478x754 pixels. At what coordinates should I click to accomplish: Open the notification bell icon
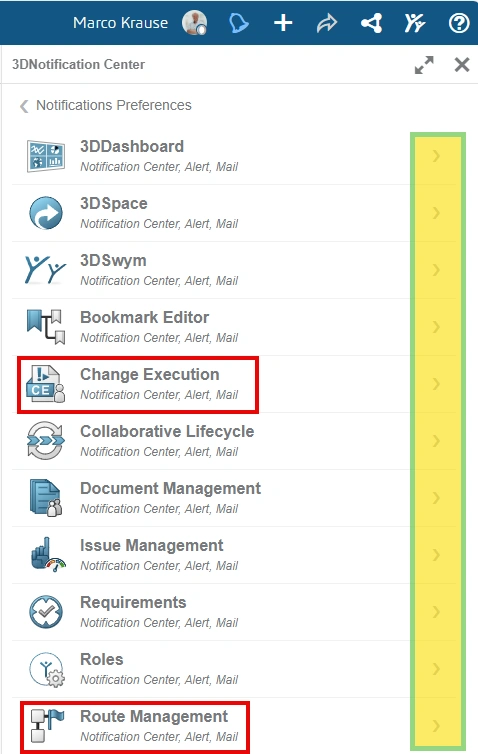239,23
